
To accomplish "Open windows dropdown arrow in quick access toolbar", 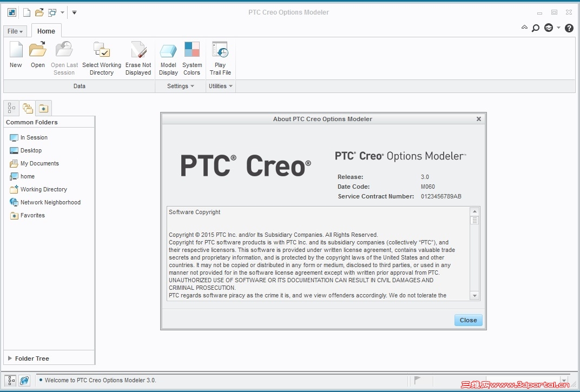I will coord(63,12).
